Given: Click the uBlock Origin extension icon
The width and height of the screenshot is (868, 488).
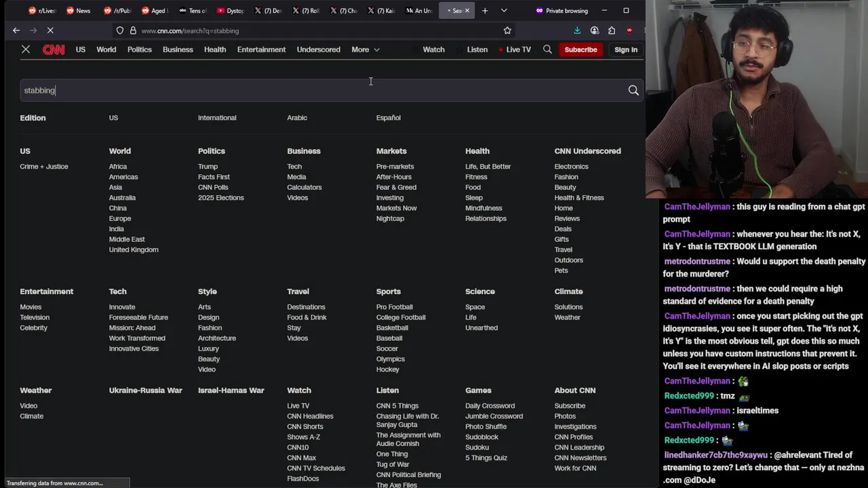Looking at the screenshot, I should coord(629,30).
